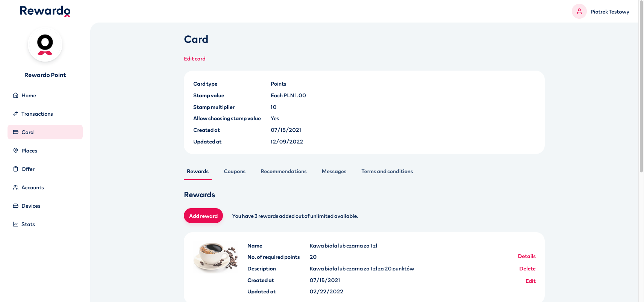Open the Home section icon
Screen dimensions: 644x302
[15, 95]
